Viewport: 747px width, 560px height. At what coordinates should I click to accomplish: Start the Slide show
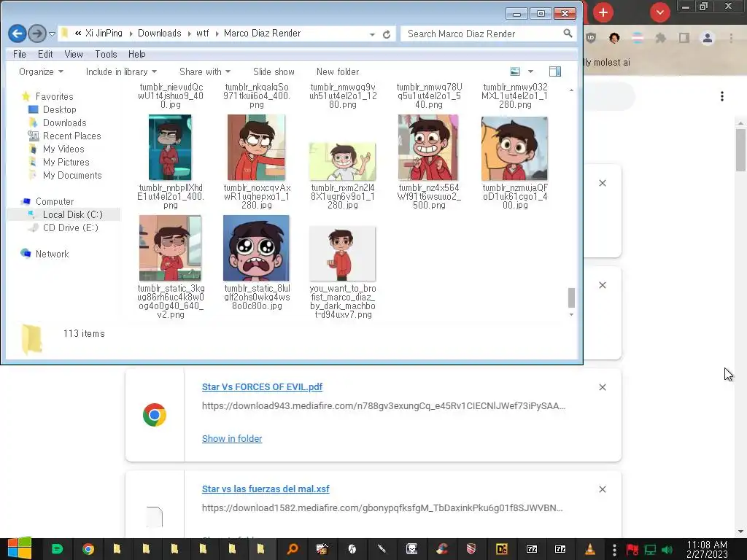274,72
